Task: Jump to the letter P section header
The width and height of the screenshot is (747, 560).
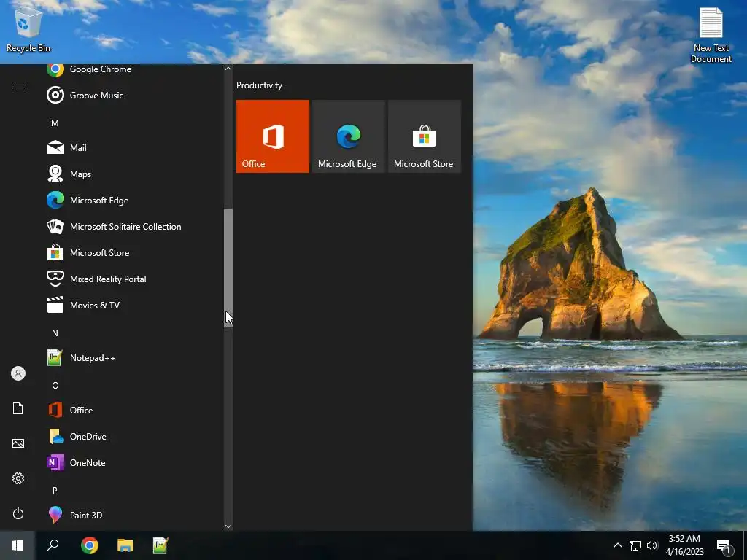Action: tap(55, 490)
